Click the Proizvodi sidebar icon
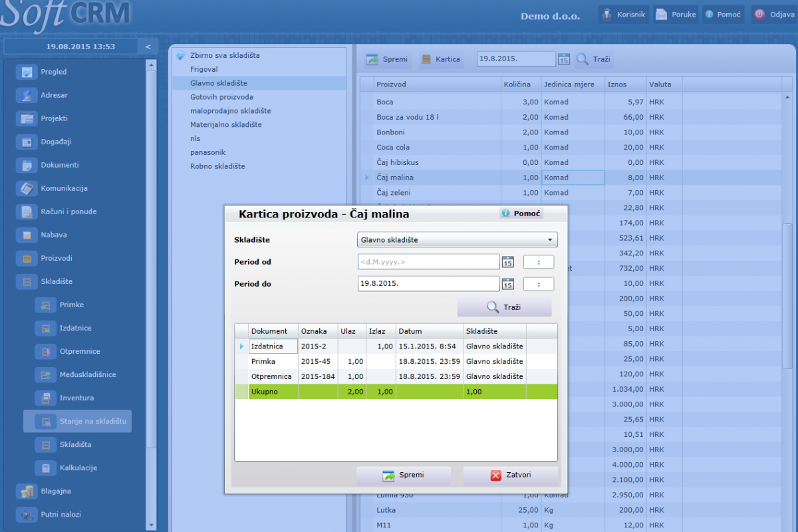Screen dimensions: 798x532 tap(27, 258)
